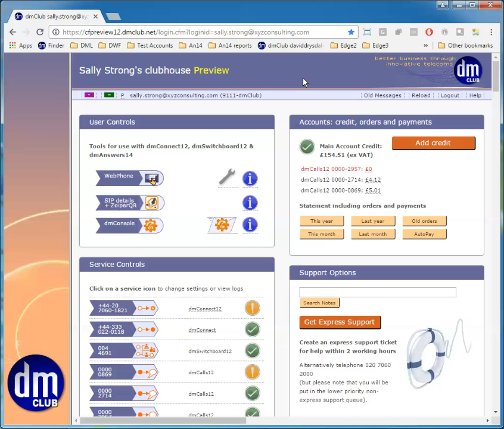Open Help in clubhouse menu
Viewport: 504px width, 429px height.
(475, 95)
